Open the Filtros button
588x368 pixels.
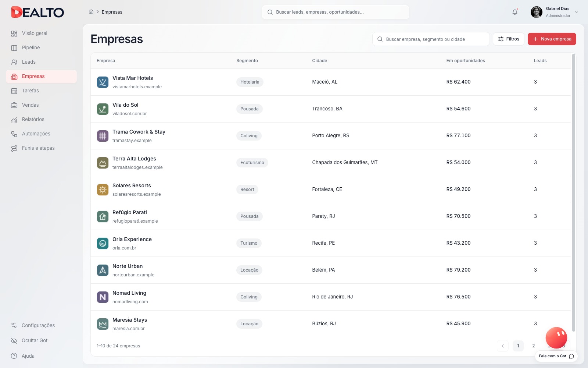(509, 39)
